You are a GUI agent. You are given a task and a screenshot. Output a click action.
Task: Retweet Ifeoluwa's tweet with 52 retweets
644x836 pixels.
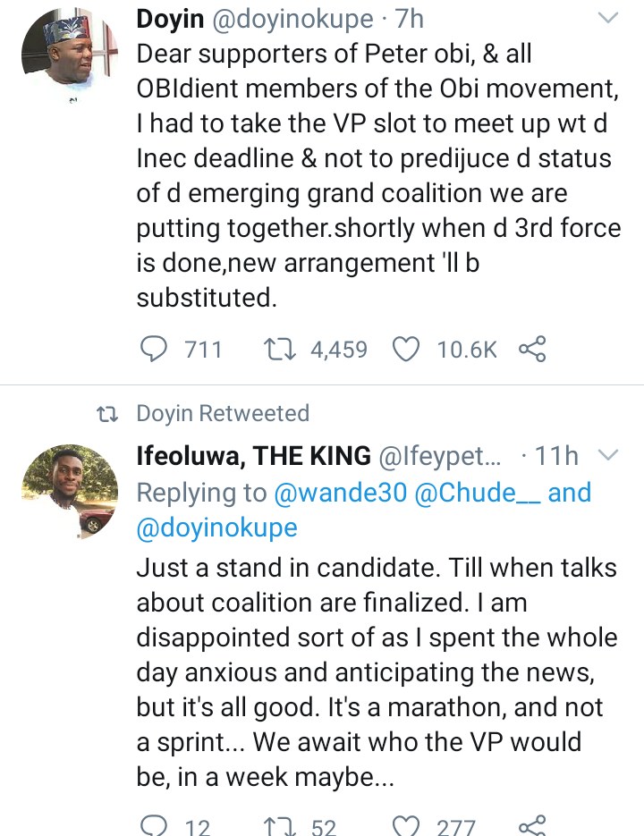274,824
